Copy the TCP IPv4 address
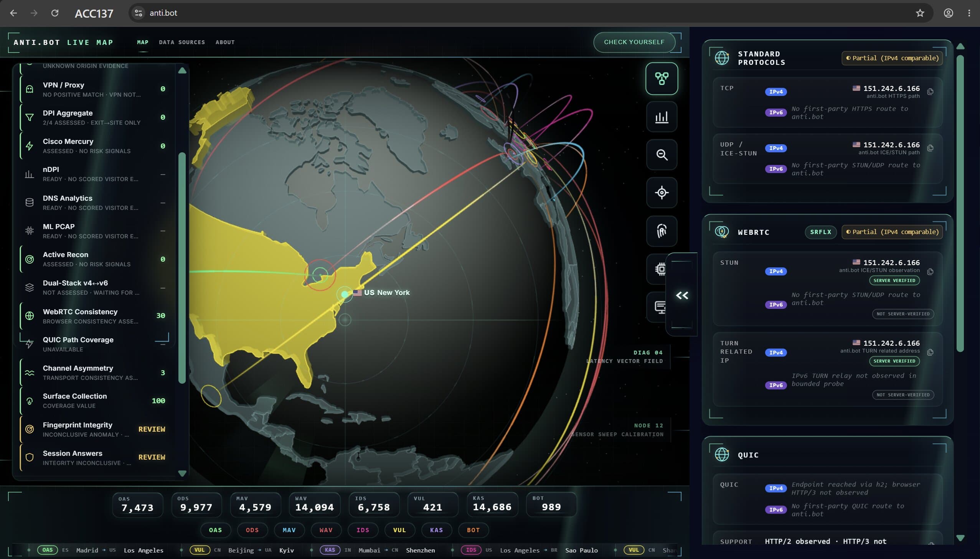Image resolution: width=980 pixels, height=559 pixels. 931,91
